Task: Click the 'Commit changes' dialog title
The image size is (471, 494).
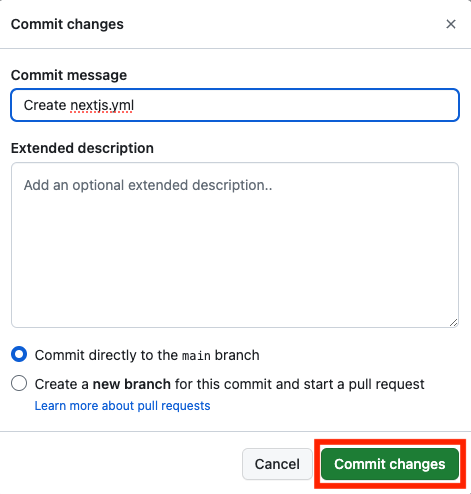Action: [x=67, y=24]
